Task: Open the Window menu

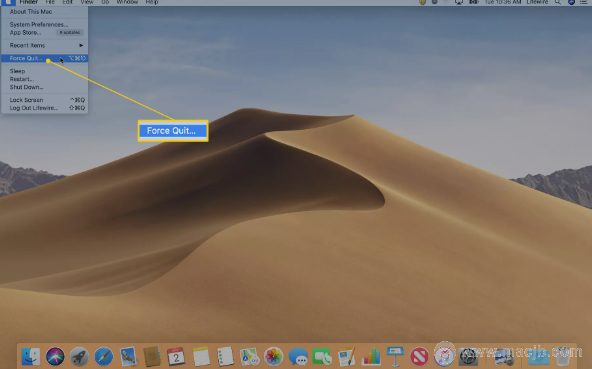Action: pos(127,2)
